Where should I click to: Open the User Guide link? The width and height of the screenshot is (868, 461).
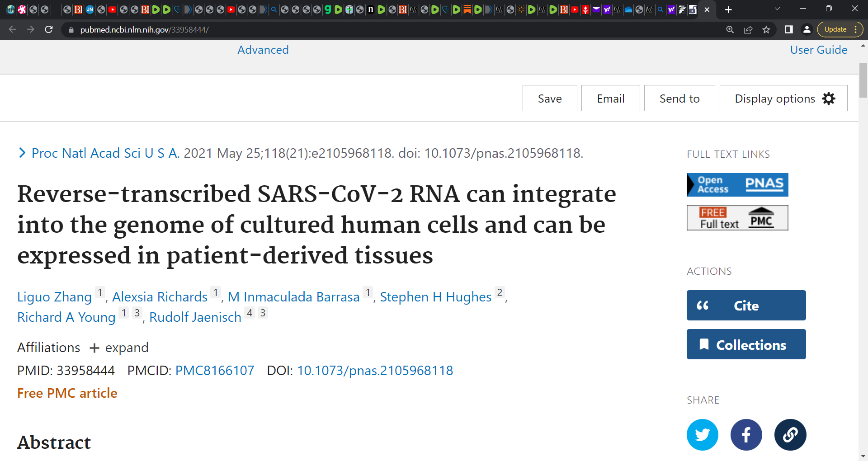[x=819, y=50]
